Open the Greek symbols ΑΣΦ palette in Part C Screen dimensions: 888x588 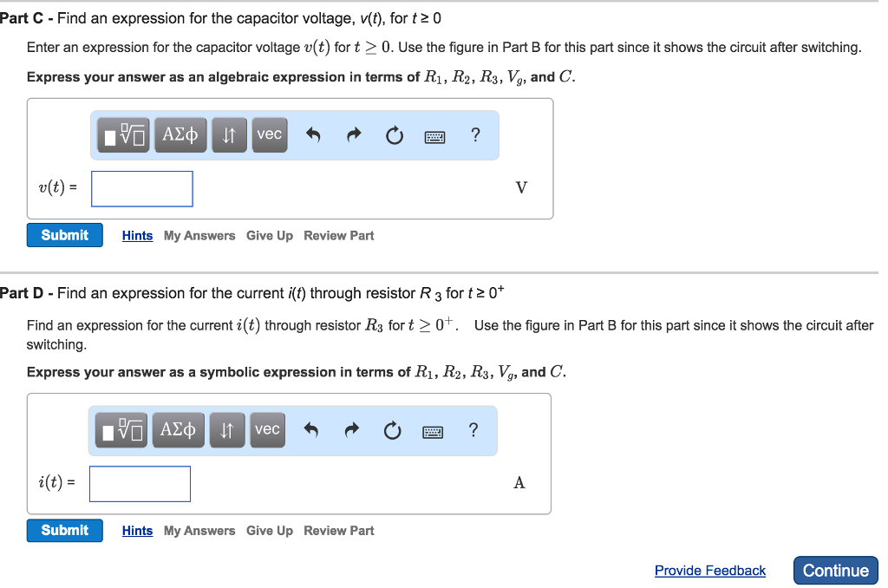180,134
